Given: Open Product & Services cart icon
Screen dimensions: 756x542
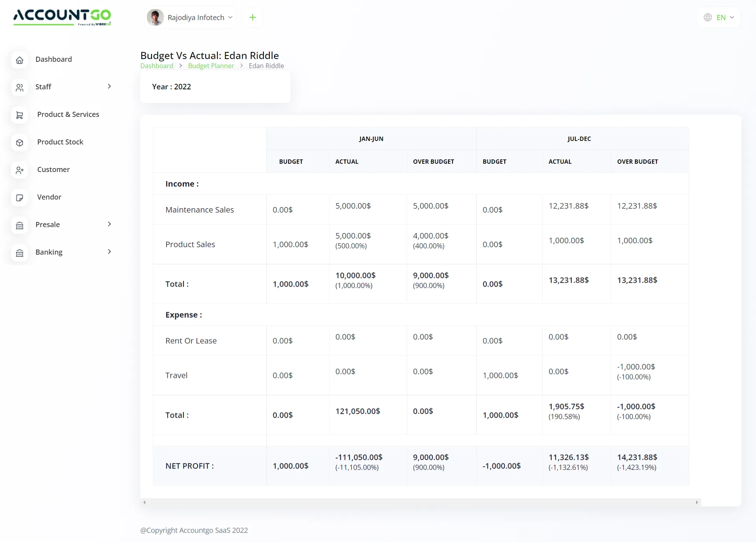Looking at the screenshot, I should 20,115.
